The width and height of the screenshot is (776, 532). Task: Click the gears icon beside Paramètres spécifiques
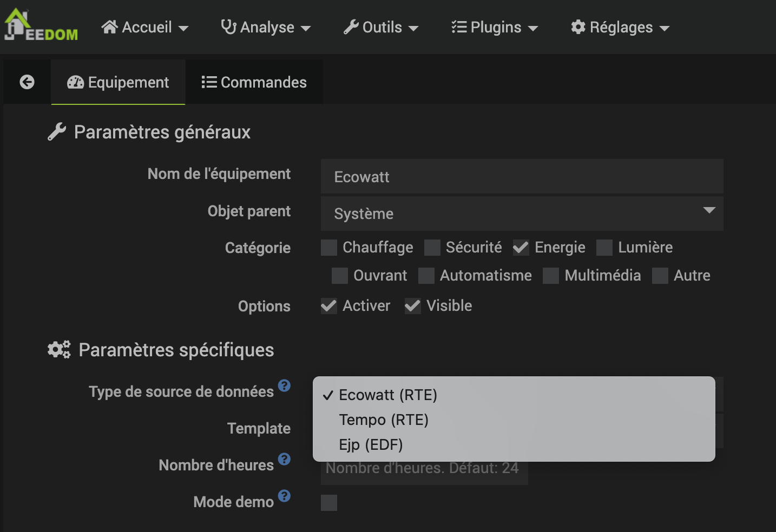tap(59, 349)
